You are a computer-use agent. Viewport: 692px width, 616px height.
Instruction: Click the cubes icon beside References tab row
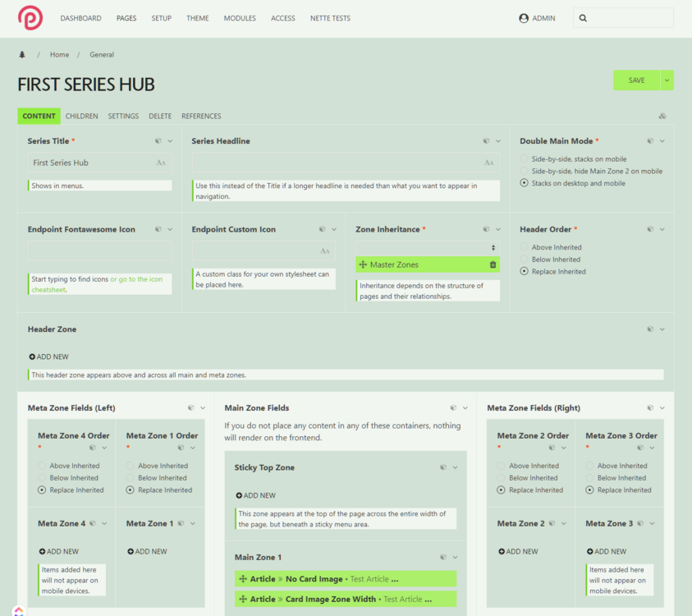(x=662, y=117)
